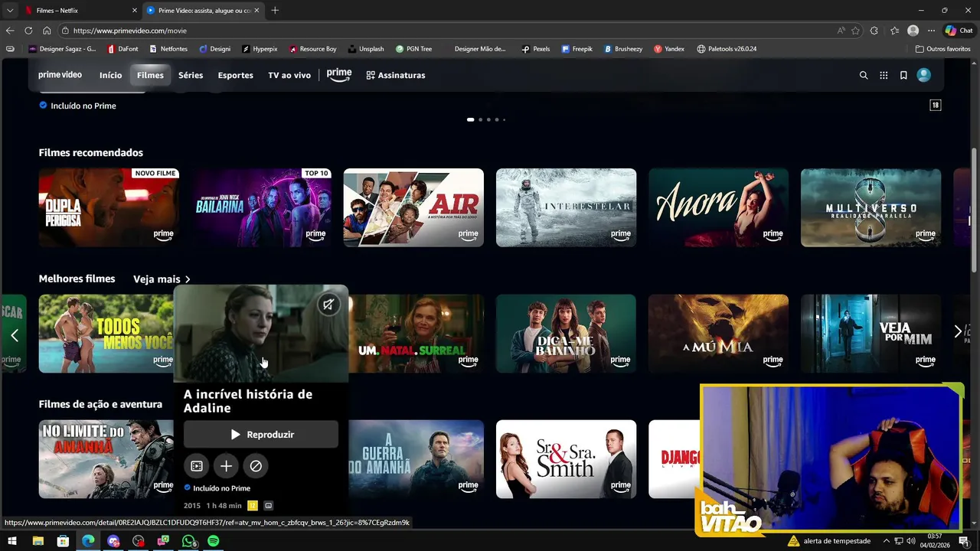Image resolution: width=980 pixels, height=551 pixels.
Task: Open Interestelar movie thumbnail
Action: pyautogui.click(x=566, y=207)
